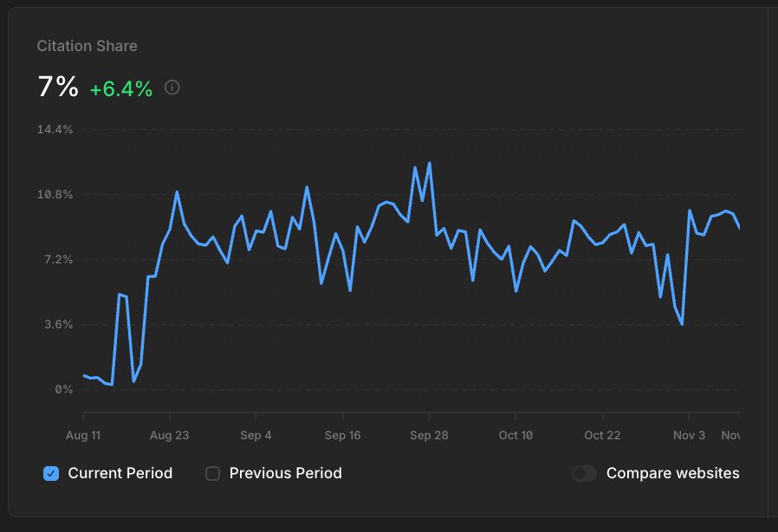Click the 3.6% y-axis gridline label
The height and width of the screenshot is (532, 778).
57,323
